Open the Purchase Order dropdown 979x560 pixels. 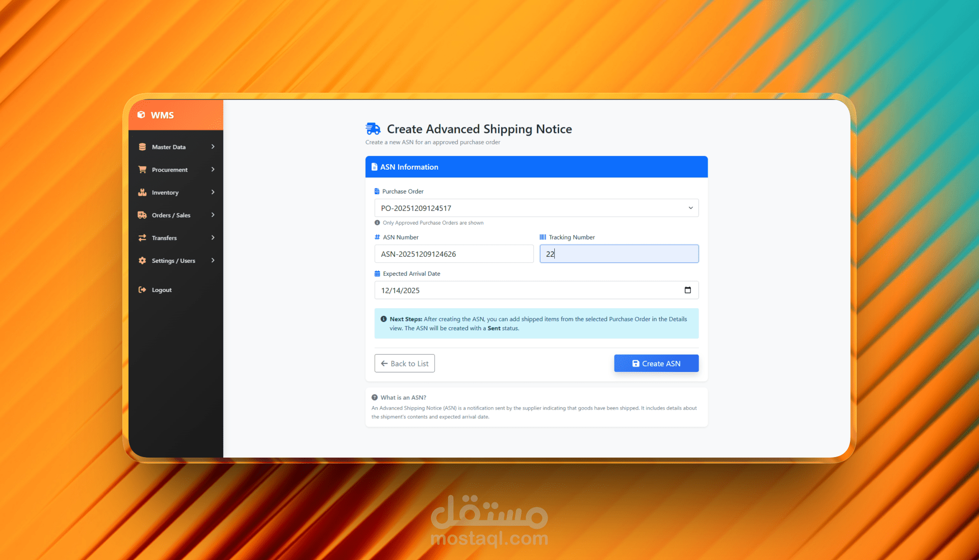[536, 208]
